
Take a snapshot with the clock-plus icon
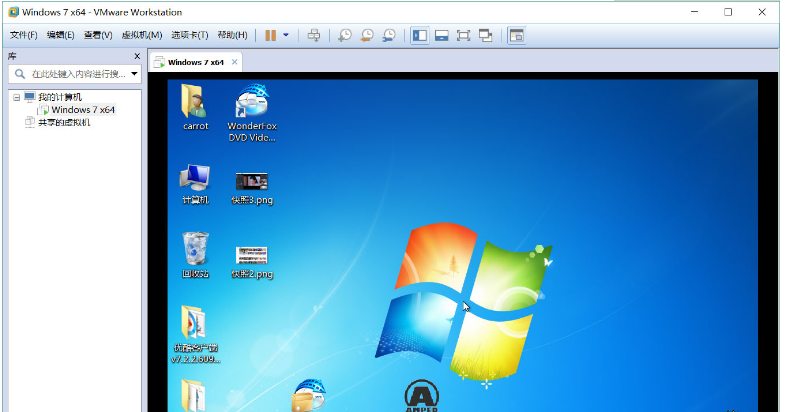click(x=345, y=35)
